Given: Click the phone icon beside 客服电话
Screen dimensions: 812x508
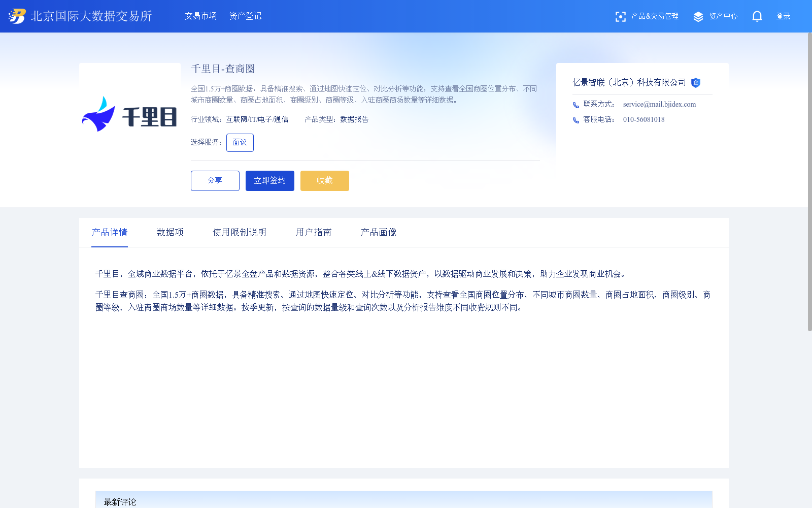Looking at the screenshot, I should (576, 120).
